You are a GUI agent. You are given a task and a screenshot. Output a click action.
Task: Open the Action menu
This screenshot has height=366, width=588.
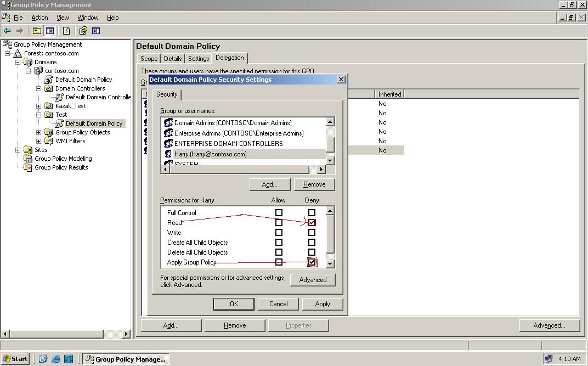coord(39,18)
